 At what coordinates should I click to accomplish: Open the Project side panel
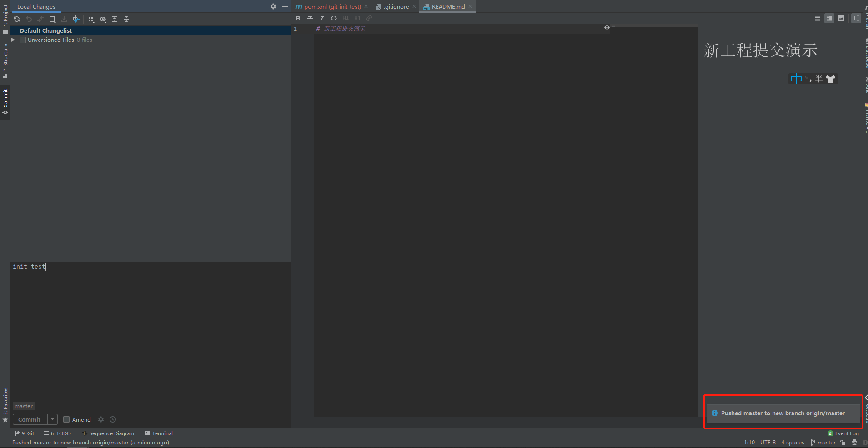point(5,18)
